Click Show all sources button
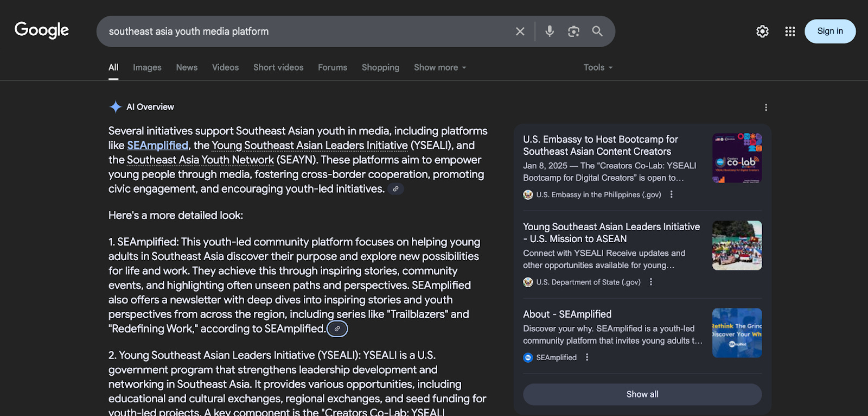The height and width of the screenshot is (416, 868). 642,394
